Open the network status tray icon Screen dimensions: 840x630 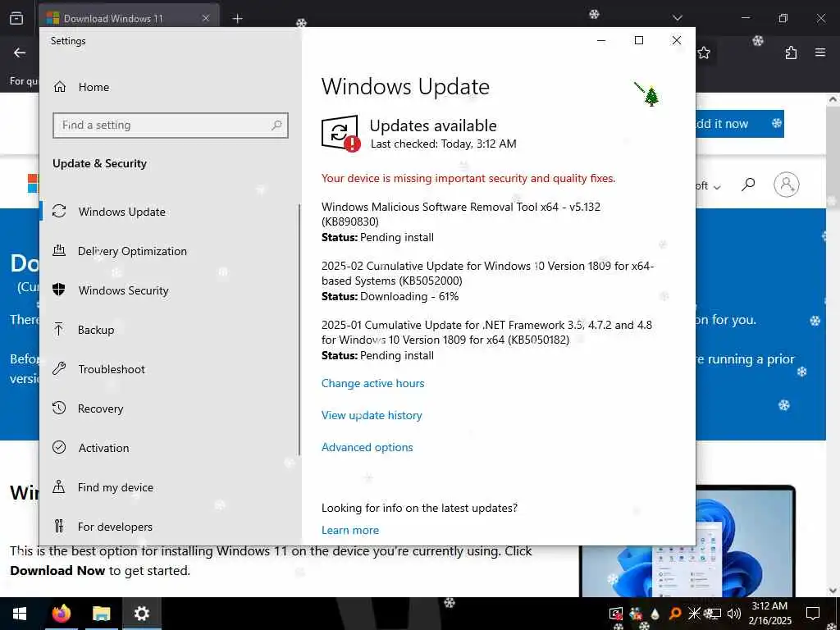point(714,614)
